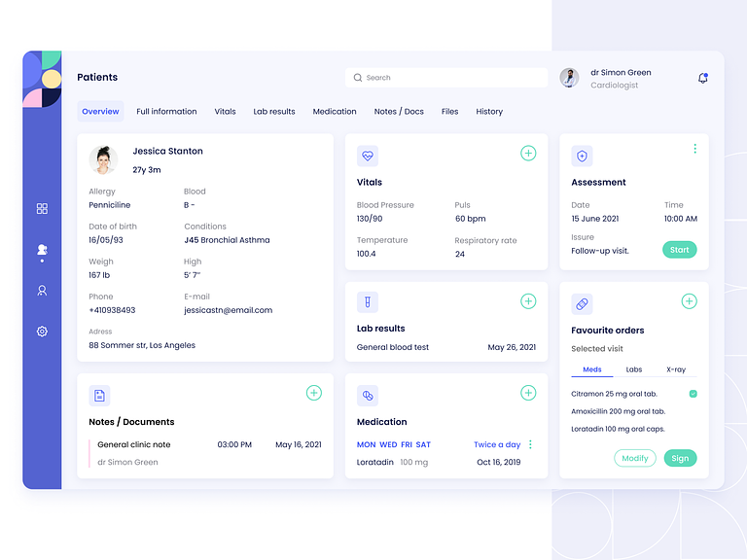Click the Jessica Stanton name
The width and height of the screenshot is (747, 560).
[x=167, y=151]
